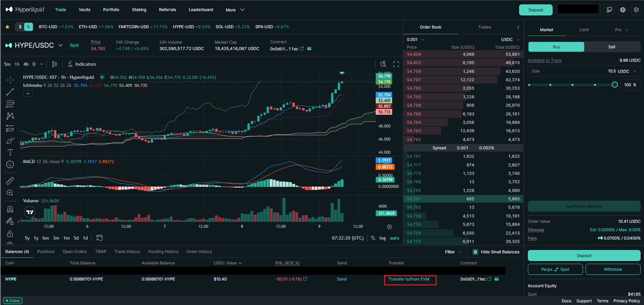The height and width of the screenshot is (305, 644).
Task: Enable the Hide Small Balances checkbox
Action: [x=475, y=252]
